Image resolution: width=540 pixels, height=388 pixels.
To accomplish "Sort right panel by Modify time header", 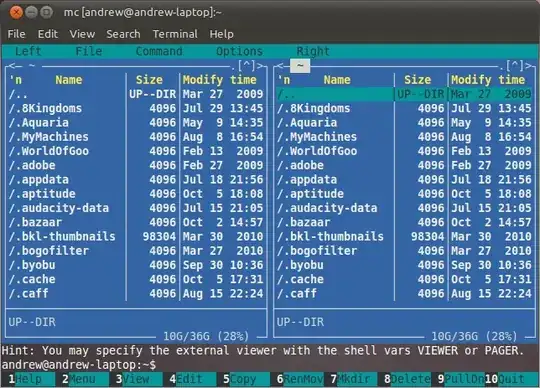I will pos(488,80).
